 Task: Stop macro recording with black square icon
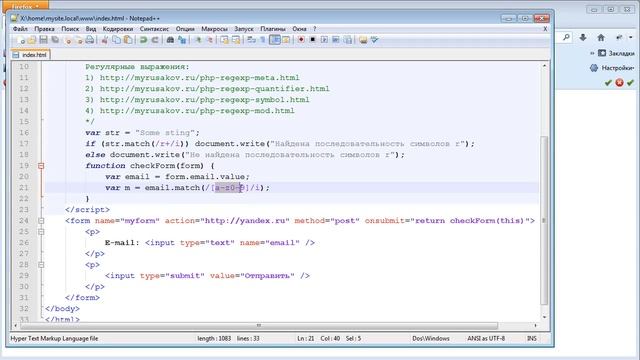coord(313,40)
